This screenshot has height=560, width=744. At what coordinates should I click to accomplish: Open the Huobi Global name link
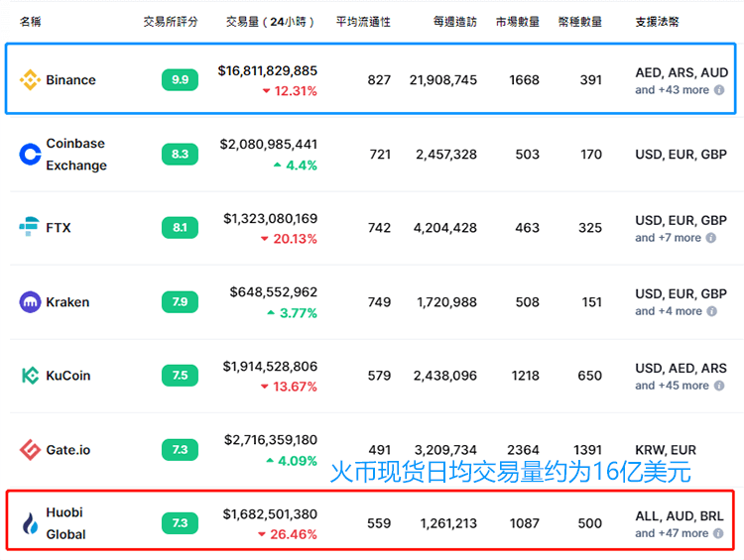[x=65, y=523]
